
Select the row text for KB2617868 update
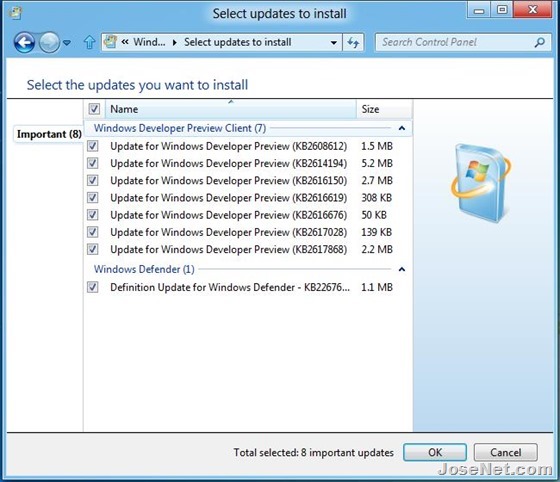click(x=229, y=249)
